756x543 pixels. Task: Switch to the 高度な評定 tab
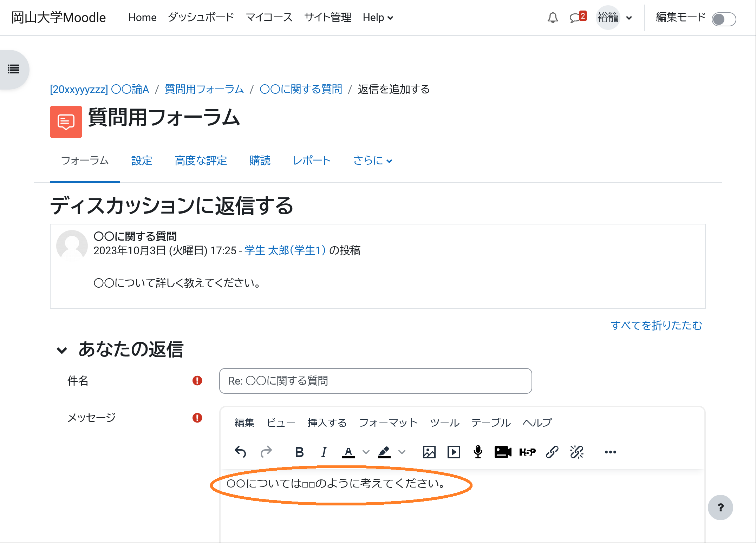point(201,161)
